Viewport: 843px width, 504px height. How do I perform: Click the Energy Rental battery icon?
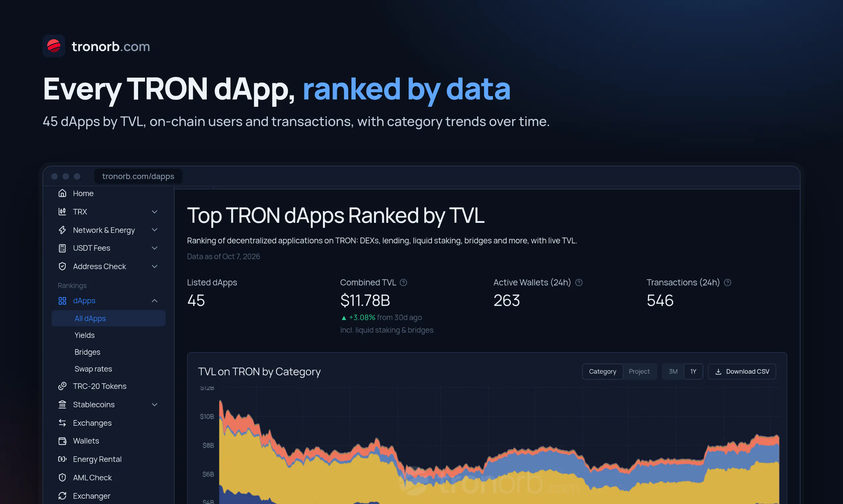pos(62,459)
